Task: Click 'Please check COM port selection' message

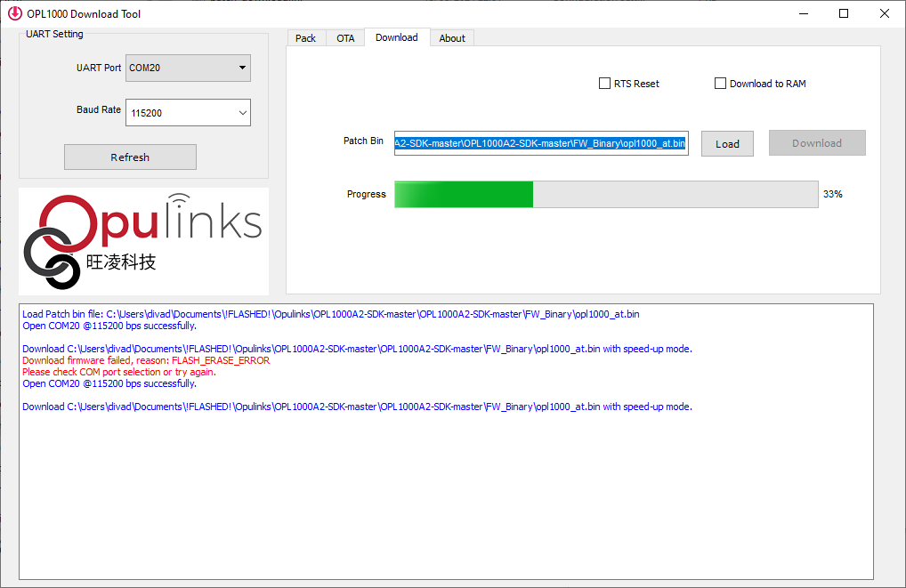Action: click(x=119, y=372)
